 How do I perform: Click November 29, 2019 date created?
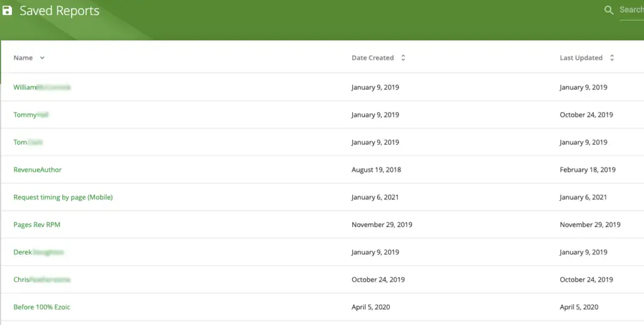pyautogui.click(x=382, y=224)
